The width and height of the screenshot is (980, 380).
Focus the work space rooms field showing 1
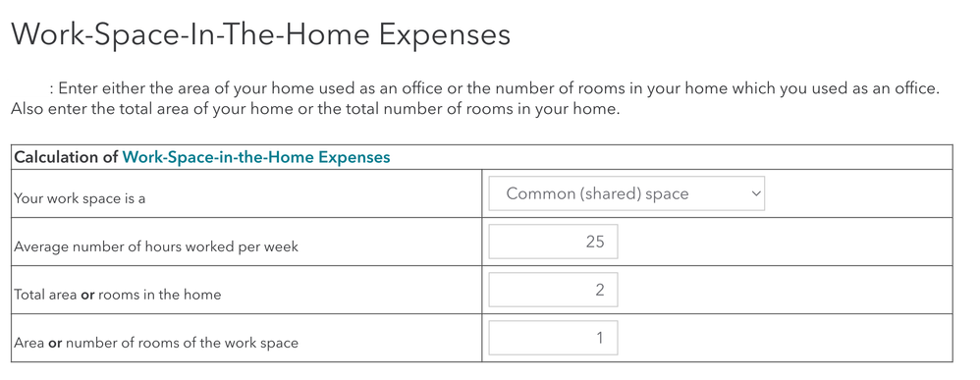[x=553, y=338]
